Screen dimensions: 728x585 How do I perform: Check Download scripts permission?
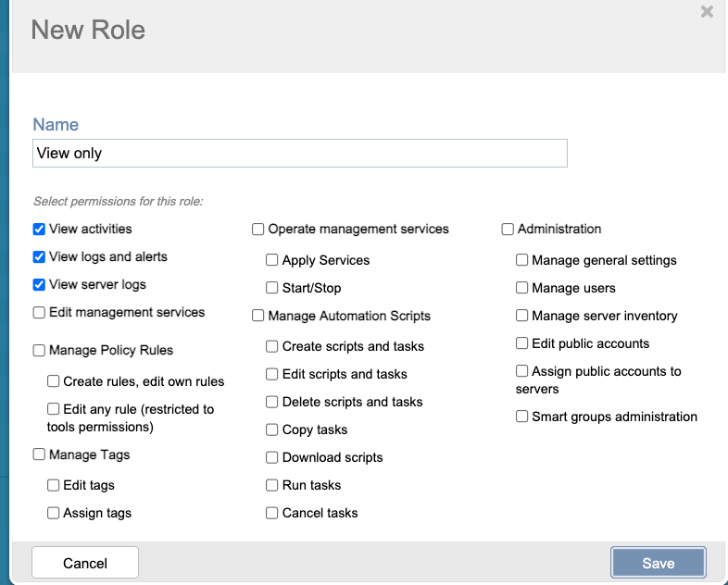pyautogui.click(x=272, y=457)
